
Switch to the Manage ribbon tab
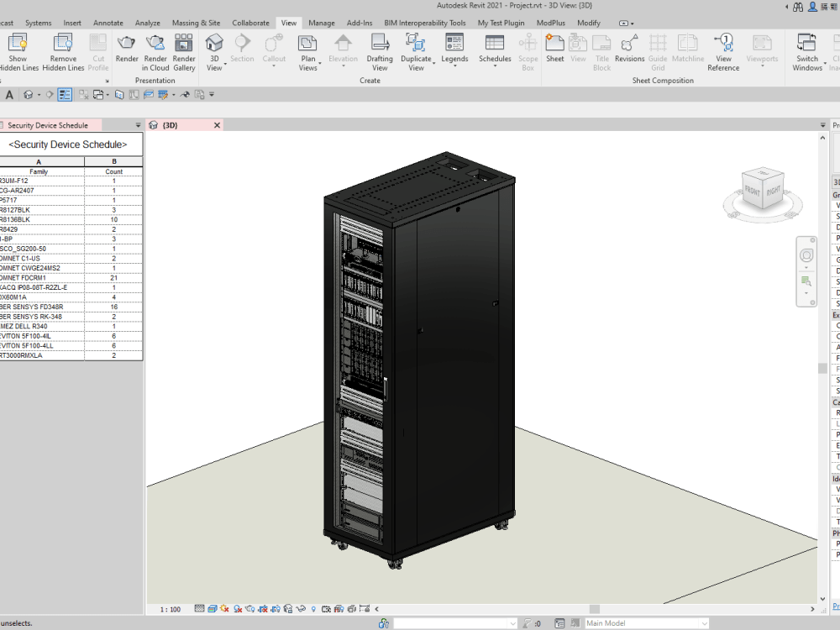click(322, 23)
